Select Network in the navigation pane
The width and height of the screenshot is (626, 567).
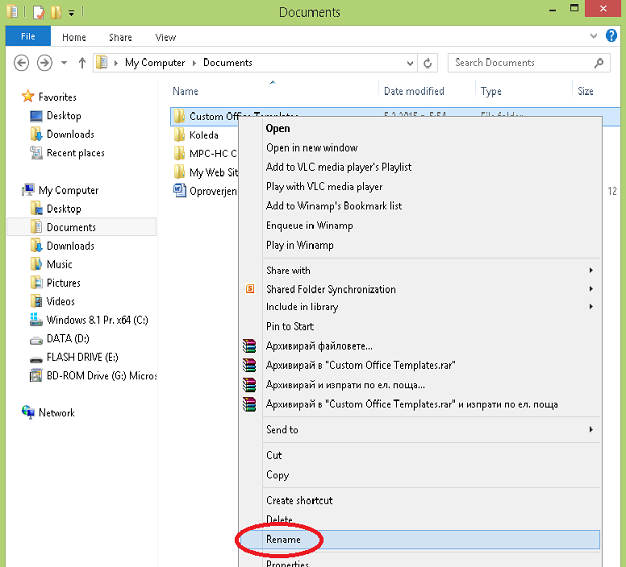click(x=56, y=413)
